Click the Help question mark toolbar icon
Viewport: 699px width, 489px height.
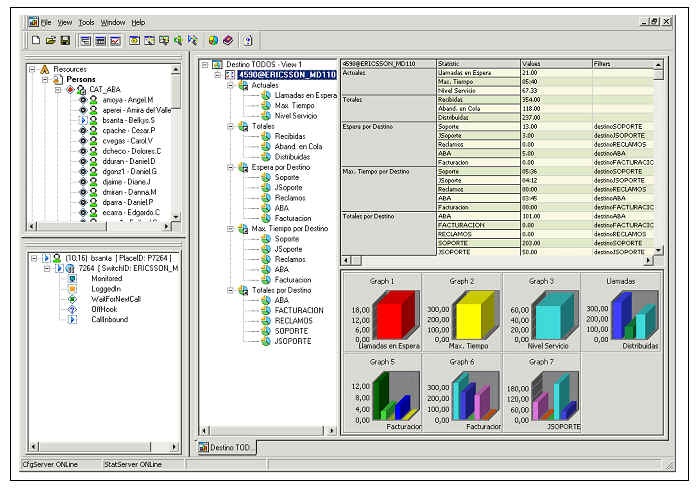(248, 41)
